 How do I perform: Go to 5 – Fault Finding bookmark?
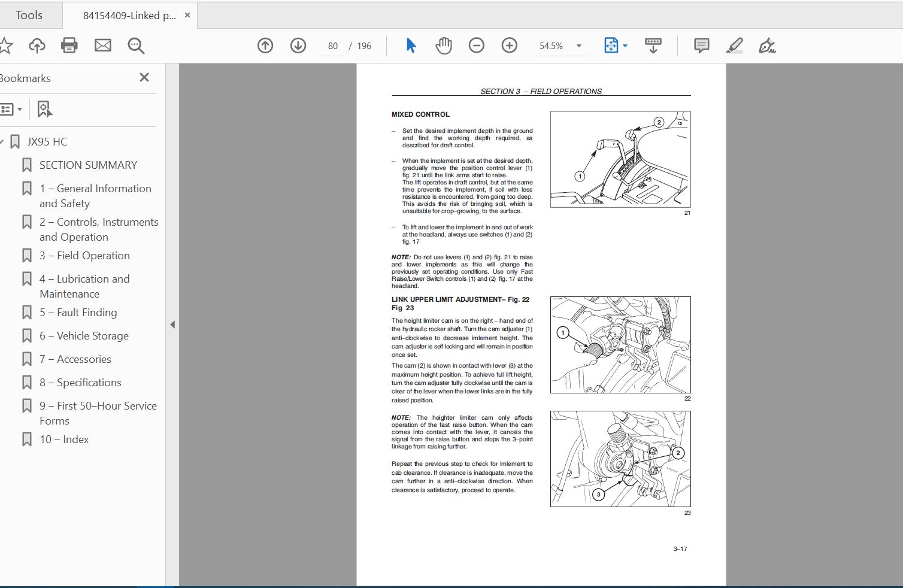[78, 313]
